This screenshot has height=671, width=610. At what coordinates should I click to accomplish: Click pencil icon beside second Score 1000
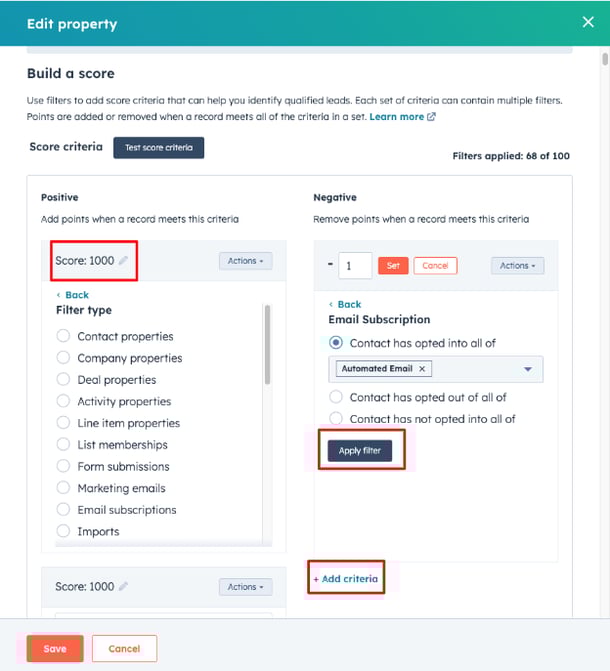tap(123, 586)
